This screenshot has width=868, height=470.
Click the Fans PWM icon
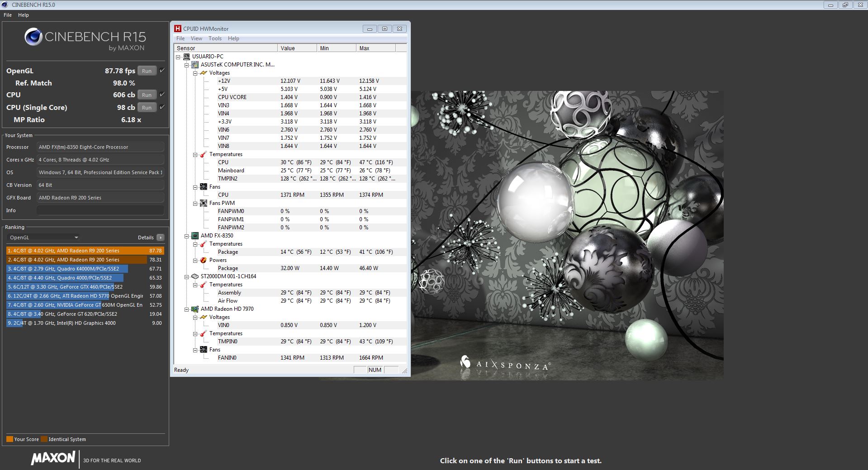click(204, 203)
